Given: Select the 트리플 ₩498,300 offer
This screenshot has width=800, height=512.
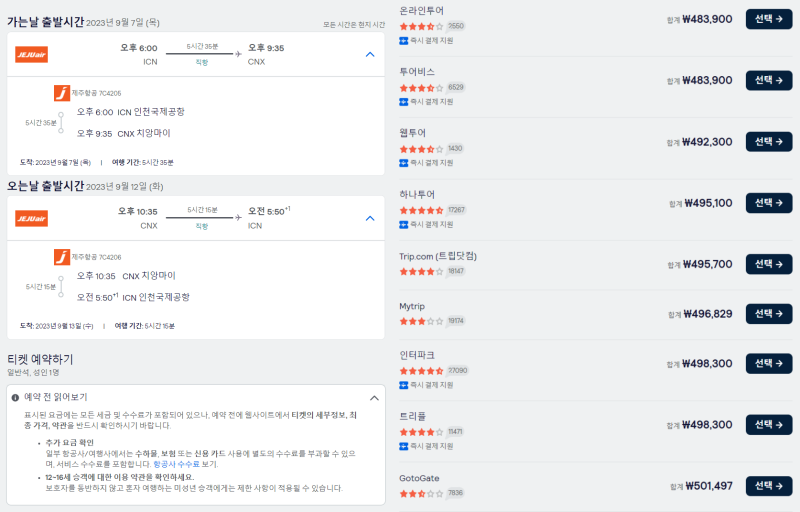Looking at the screenshot, I should (x=769, y=425).
